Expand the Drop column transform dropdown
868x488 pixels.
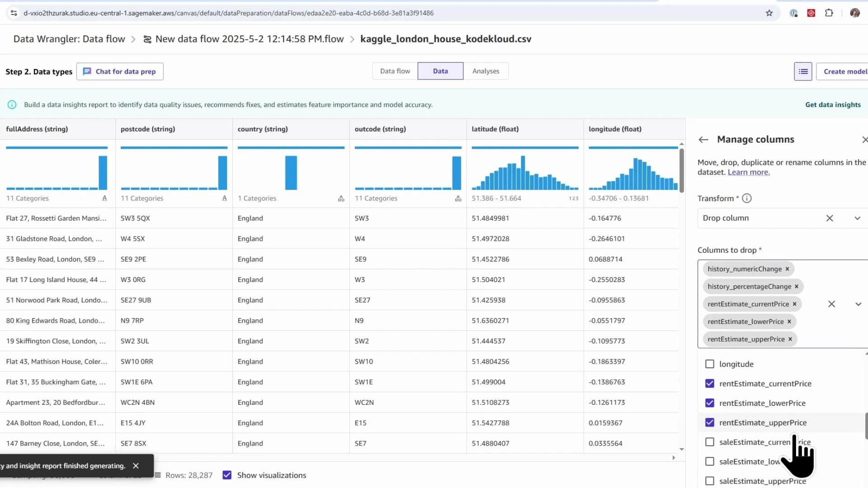coord(858,218)
